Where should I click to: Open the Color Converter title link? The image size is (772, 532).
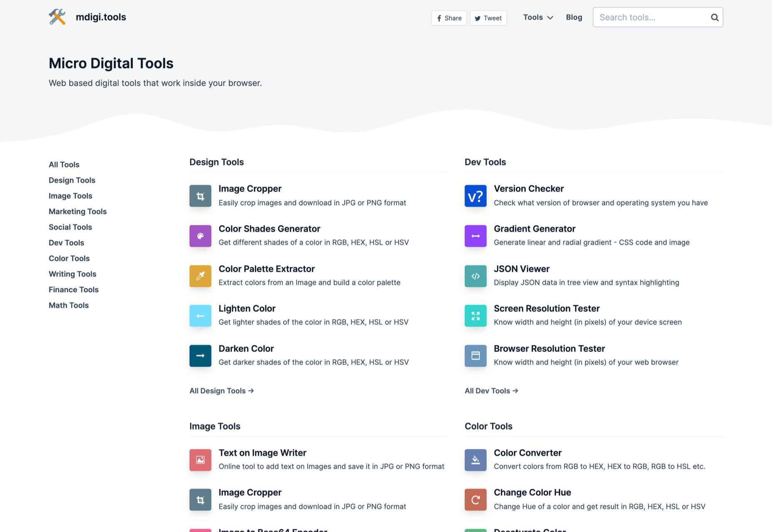(527, 453)
